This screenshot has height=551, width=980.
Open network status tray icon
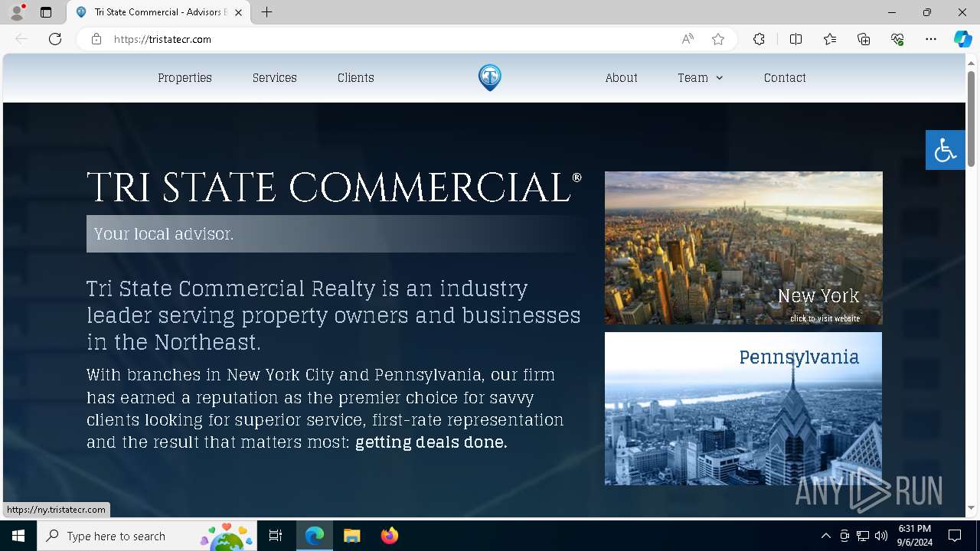(x=863, y=536)
